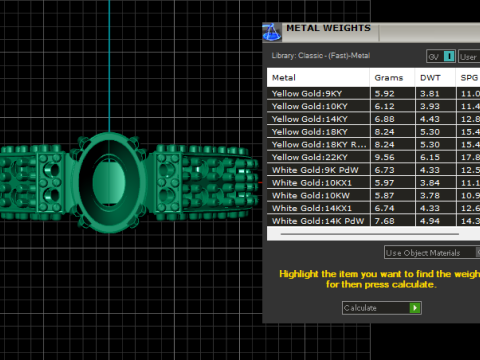Select the White Gold:9K PdW row
Viewport: 480px width, 360px height.
373,170
